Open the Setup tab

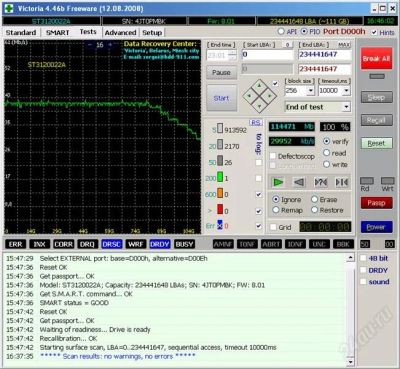152,32
